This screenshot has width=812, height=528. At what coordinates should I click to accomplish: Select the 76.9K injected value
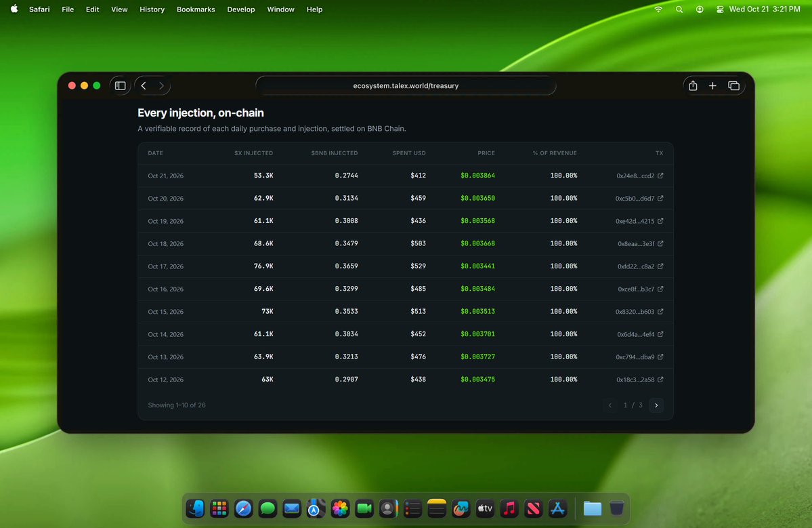click(263, 266)
